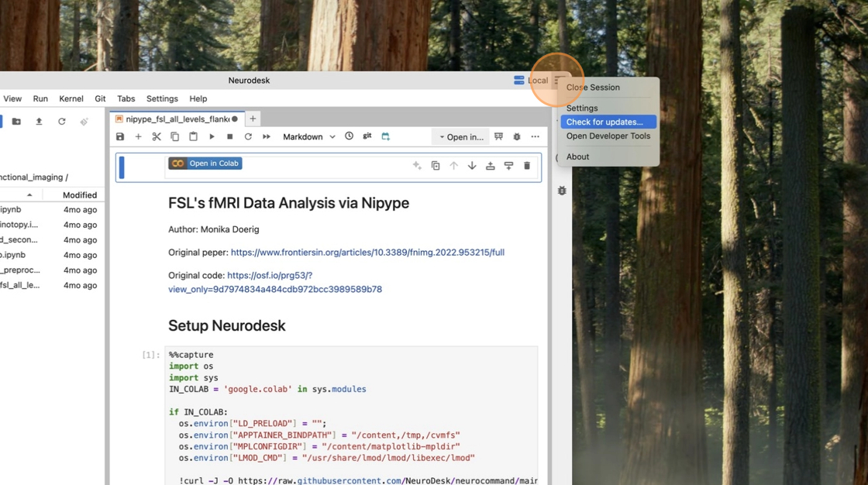Upload files with the upload arrow icon

(39, 121)
